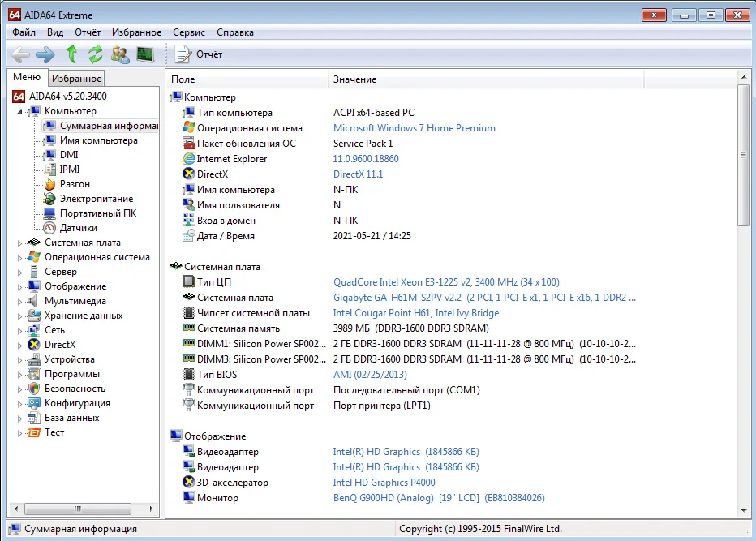The width and height of the screenshot is (756, 541).
Task: Click the two-people icon in the toolbar
Action: [121, 54]
